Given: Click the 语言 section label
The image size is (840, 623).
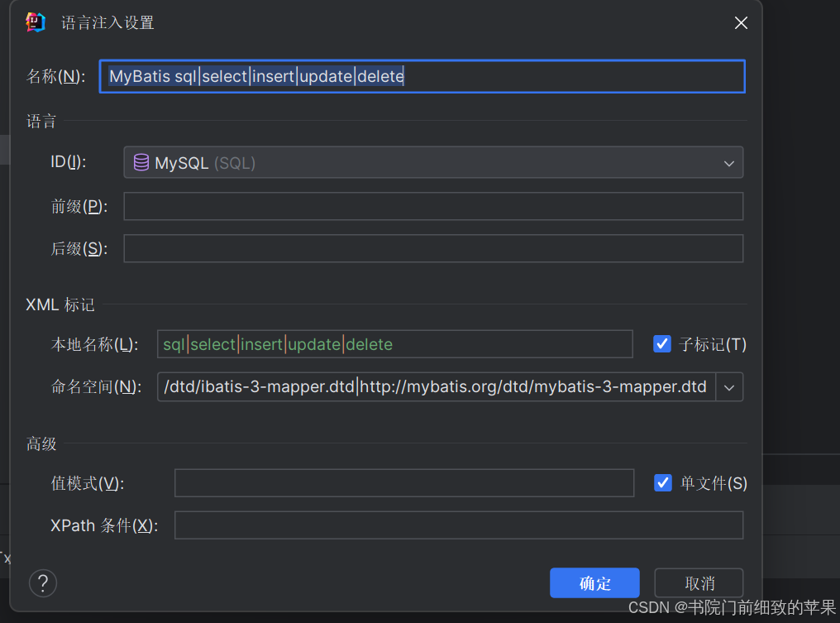Looking at the screenshot, I should 41,121.
